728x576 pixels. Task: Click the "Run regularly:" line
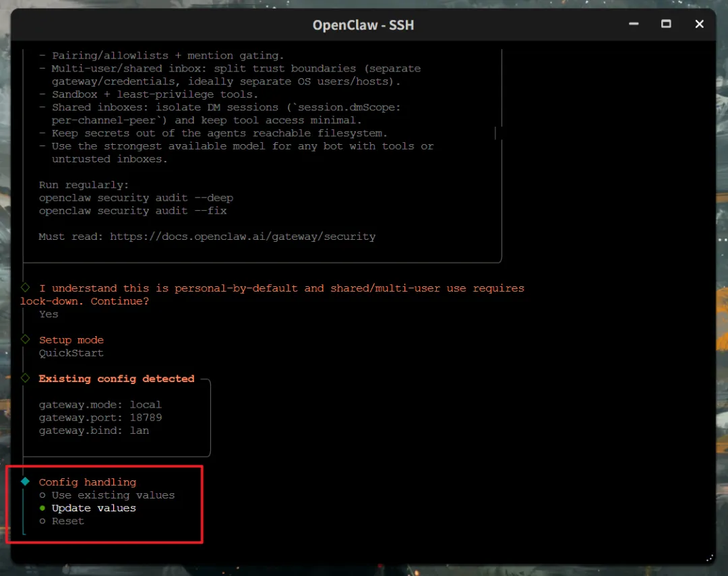pos(84,185)
